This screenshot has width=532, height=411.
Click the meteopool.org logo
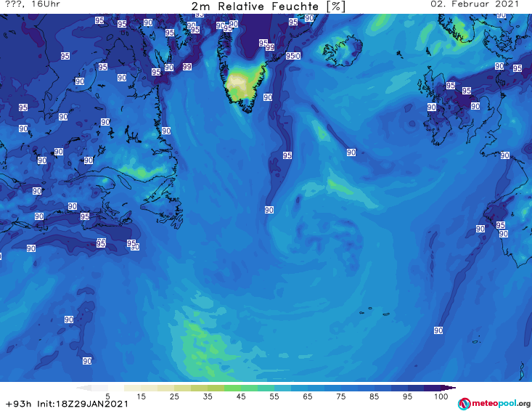pos(494,404)
